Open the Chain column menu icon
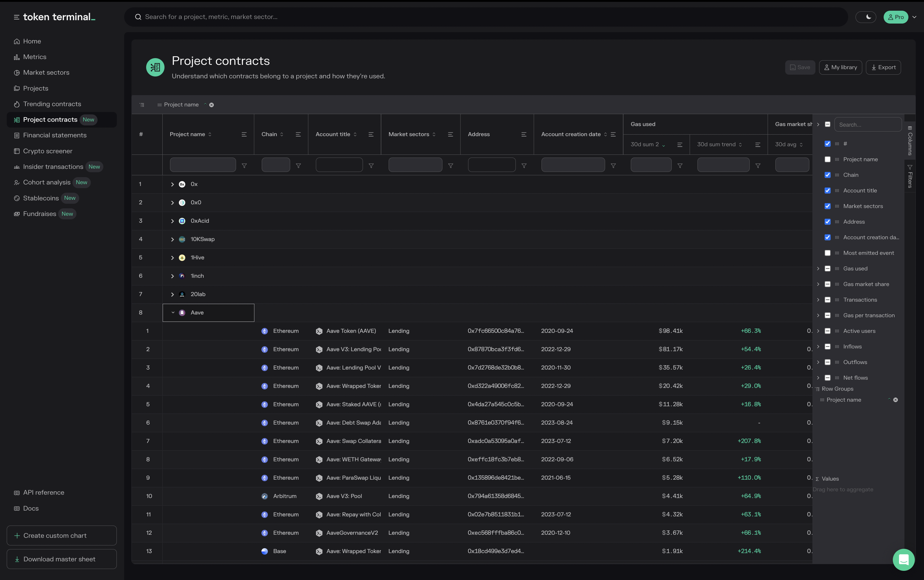Image resolution: width=924 pixels, height=580 pixels. pyautogui.click(x=298, y=134)
